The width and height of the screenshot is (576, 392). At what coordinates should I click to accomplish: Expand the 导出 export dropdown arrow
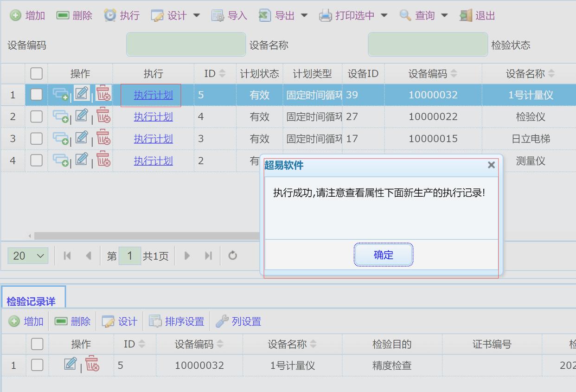point(304,15)
